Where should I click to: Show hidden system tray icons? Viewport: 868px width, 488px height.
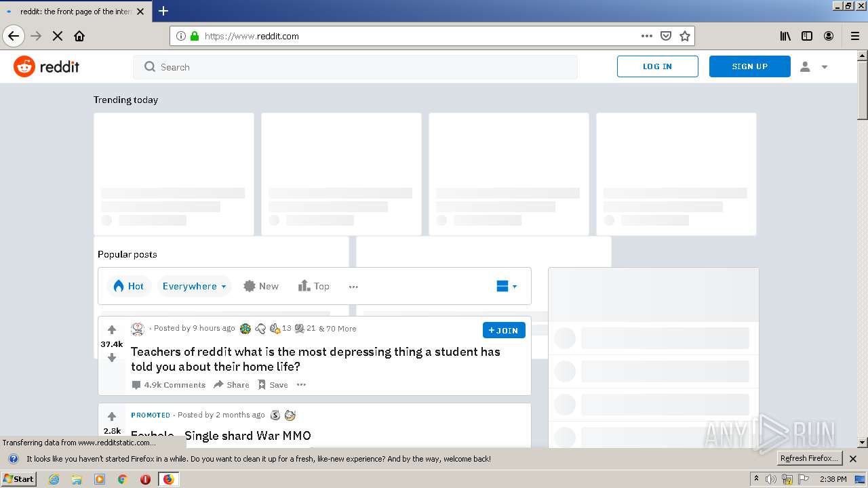coord(756,479)
